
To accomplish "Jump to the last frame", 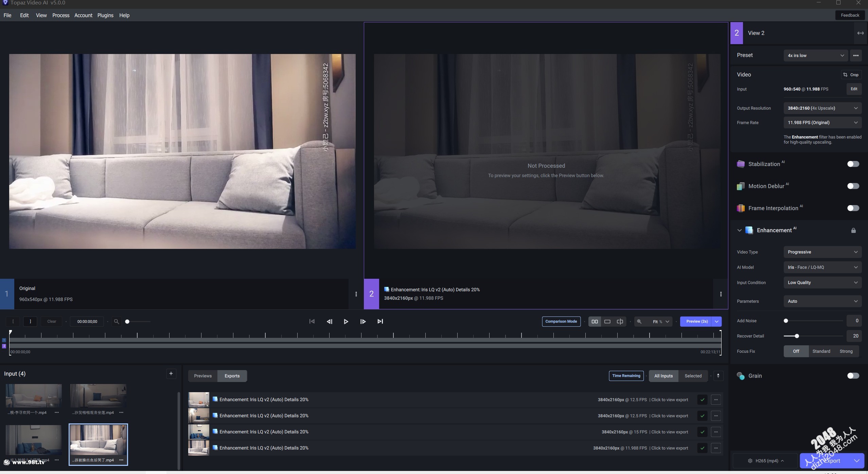I will coord(380,321).
